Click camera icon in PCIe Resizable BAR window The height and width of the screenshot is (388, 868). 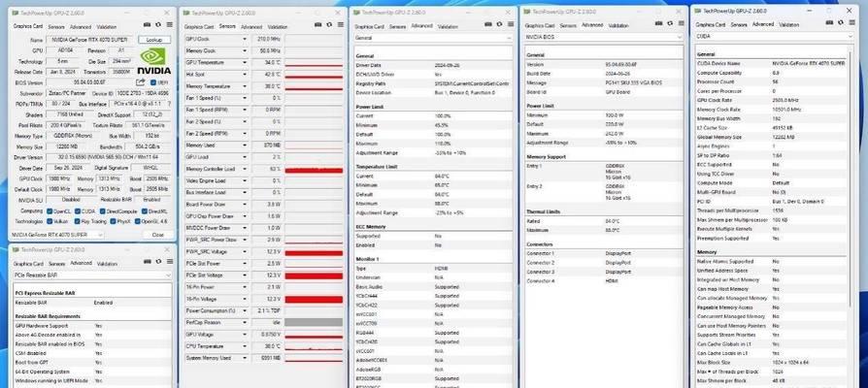(x=147, y=263)
